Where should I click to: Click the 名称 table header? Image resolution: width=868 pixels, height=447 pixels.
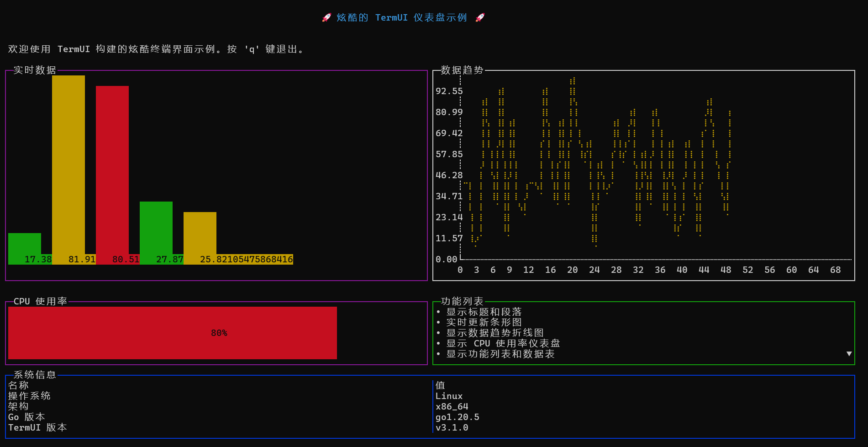click(18, 385)
